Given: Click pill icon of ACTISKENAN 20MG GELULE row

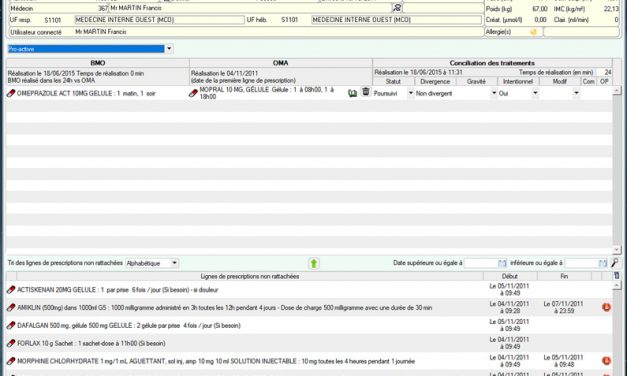Looking at the screenshot, I should click(x=11, y=290).
